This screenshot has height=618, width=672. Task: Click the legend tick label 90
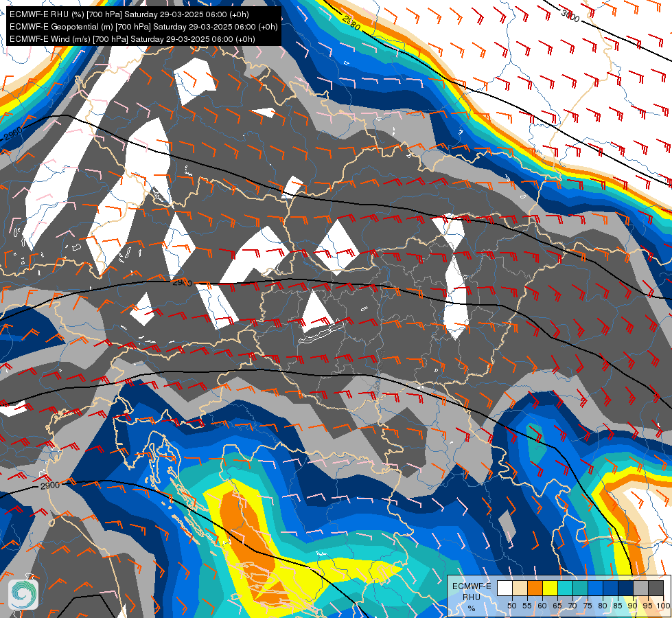[633, 606]
